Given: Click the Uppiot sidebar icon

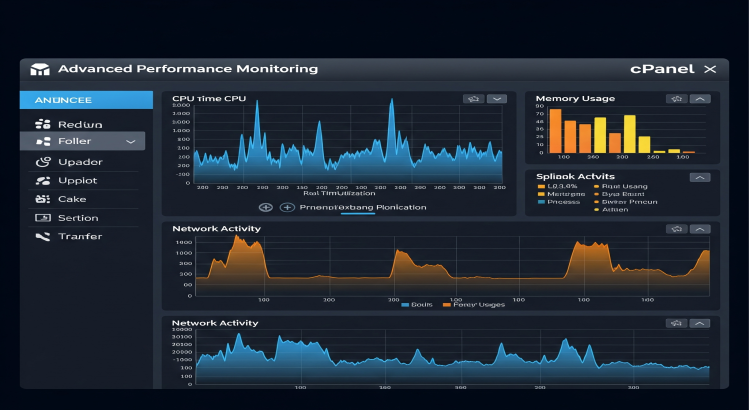Looking at the screenshot, I should pyautogui.click(x=42, y=181).
